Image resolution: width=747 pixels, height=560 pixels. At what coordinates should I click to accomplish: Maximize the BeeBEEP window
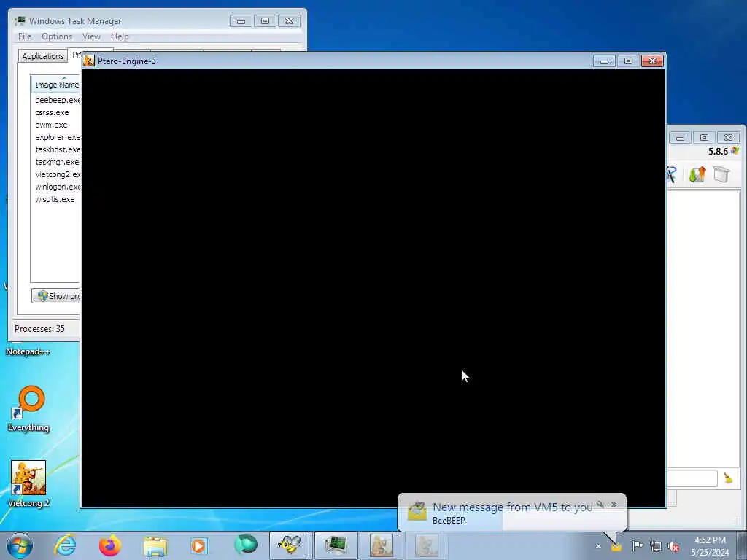pyautogui.click(x=704, y=138)
